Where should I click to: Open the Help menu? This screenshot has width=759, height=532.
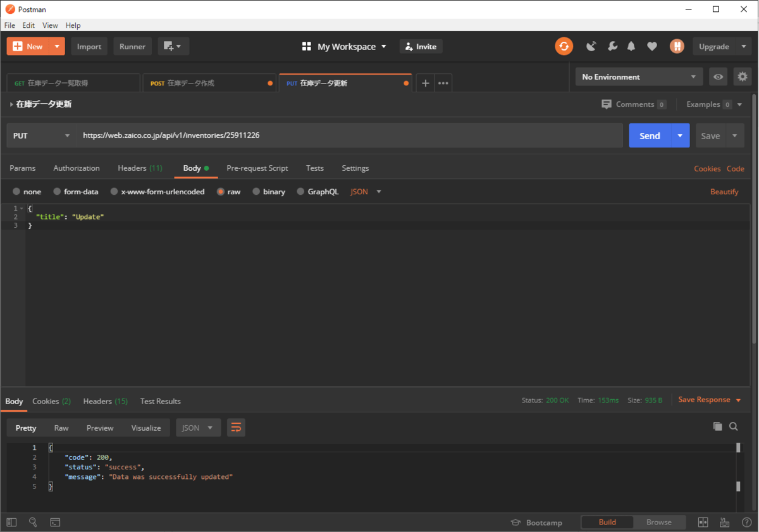(x=73, y=25)
